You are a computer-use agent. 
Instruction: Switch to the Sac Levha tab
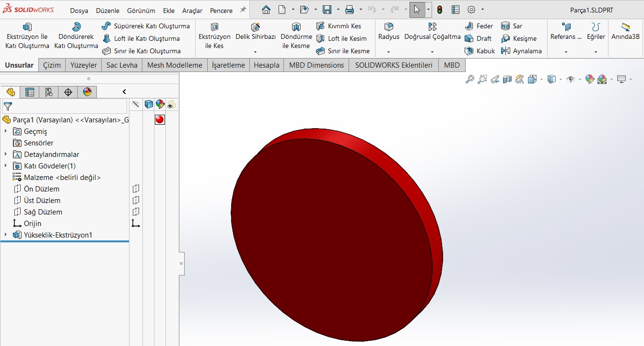122,65
